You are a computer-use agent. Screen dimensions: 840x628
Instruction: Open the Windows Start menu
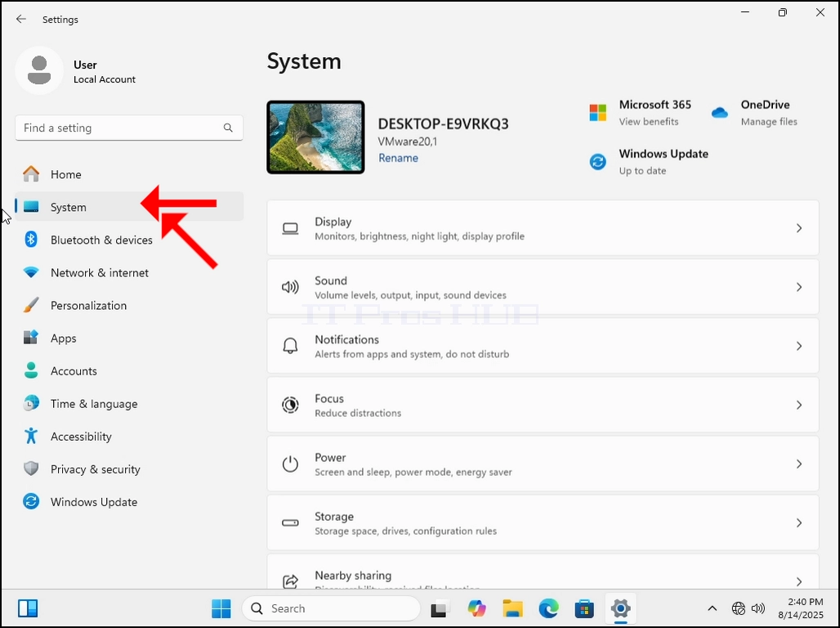click(x=221, y=608)
